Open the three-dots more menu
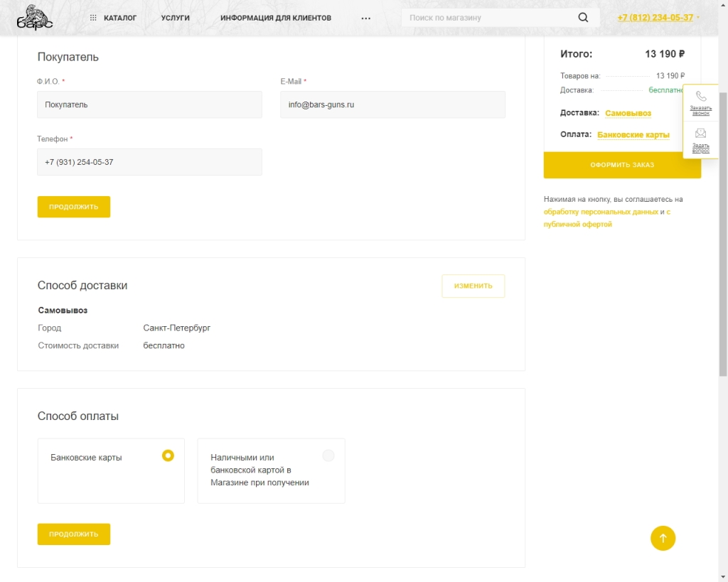Screen dimensions: 728x582 coord(366,18)
